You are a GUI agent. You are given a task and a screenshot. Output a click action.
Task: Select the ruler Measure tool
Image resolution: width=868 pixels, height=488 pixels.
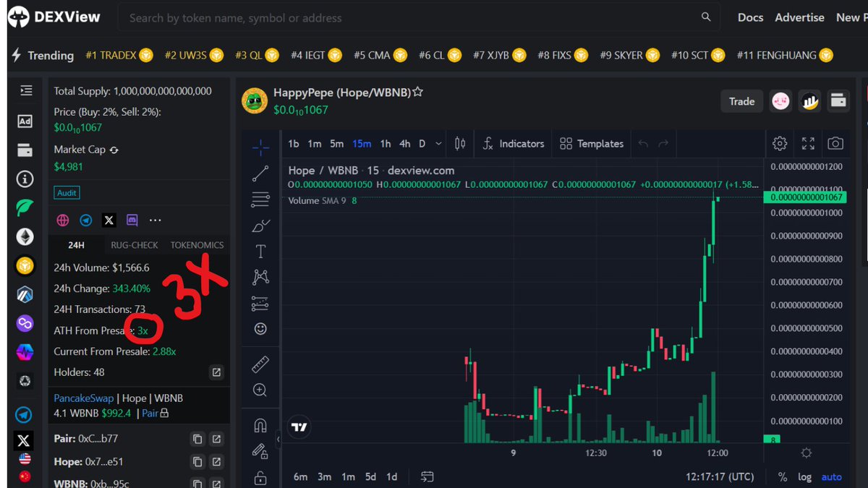click(x=260, y=364)
